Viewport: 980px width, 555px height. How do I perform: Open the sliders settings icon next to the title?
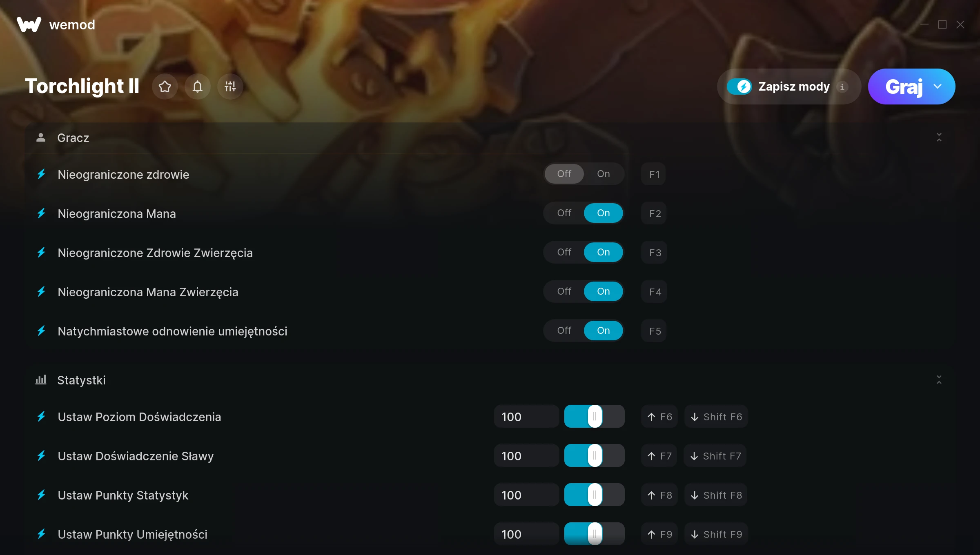(x=230, y=87)
